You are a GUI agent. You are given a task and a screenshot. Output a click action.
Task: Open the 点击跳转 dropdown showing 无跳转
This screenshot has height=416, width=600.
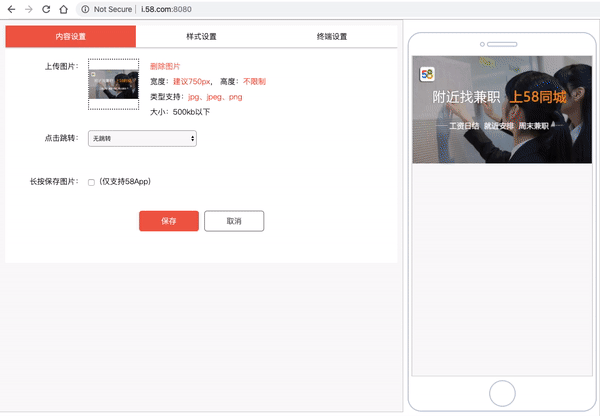click(142, 139)
